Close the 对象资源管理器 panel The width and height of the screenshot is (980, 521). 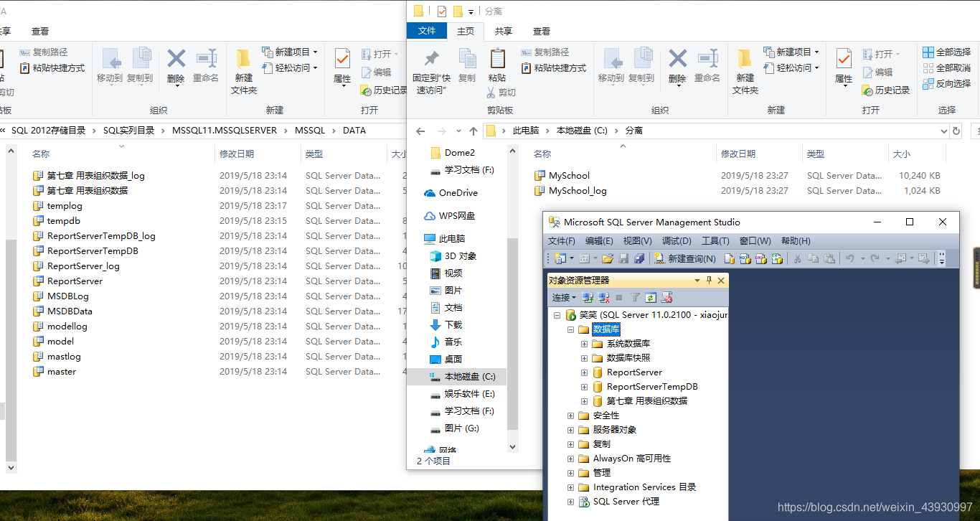[x=721, y=281]
